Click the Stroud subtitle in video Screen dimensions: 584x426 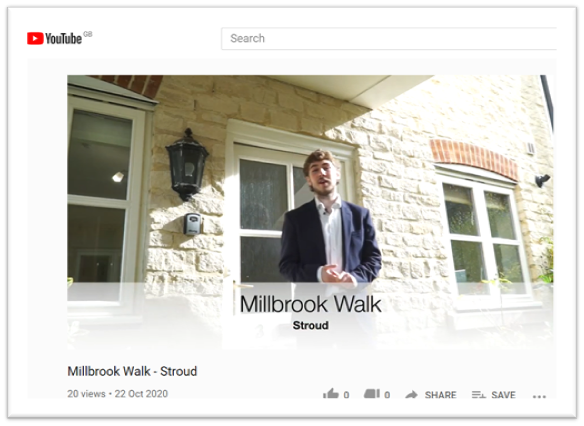(x=311, y=325)
